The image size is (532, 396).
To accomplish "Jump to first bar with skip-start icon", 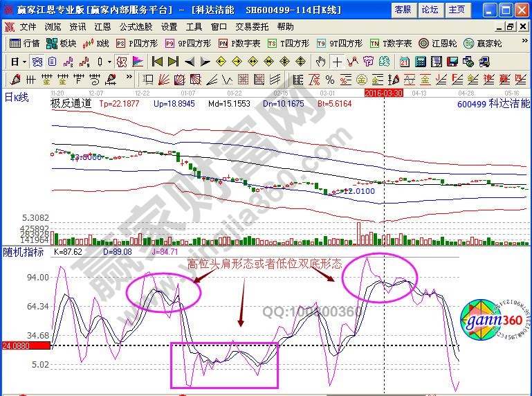I will click(158, 61).
